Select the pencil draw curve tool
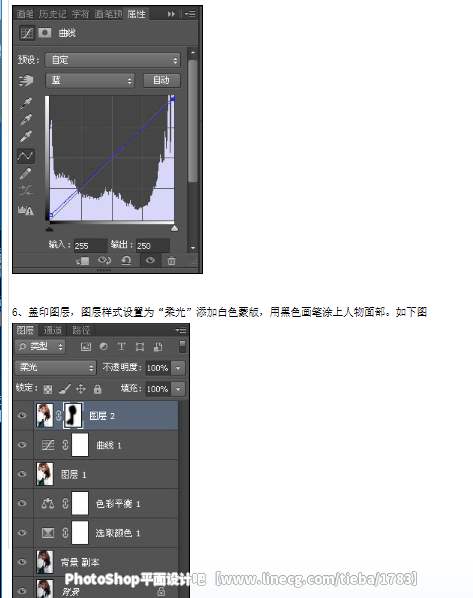Viewport: 473px width, 598px height. click(25, 174)
